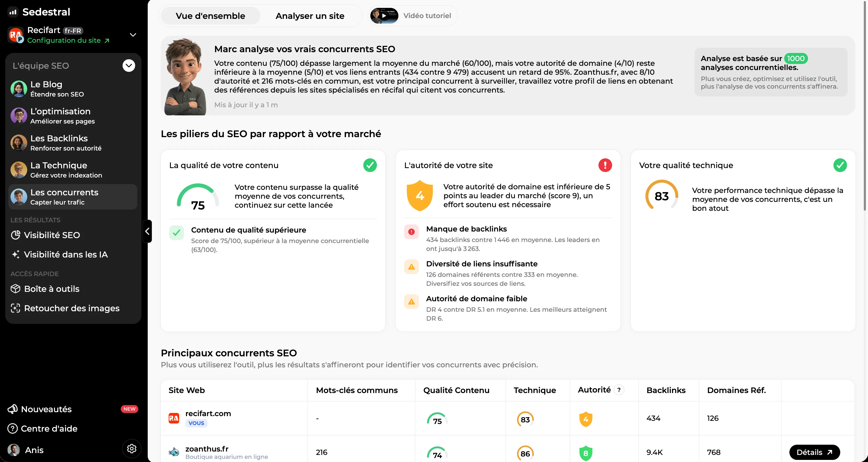Collapse the L'équipe SEO section
868x462 pixels.
[x=129, y=66]
